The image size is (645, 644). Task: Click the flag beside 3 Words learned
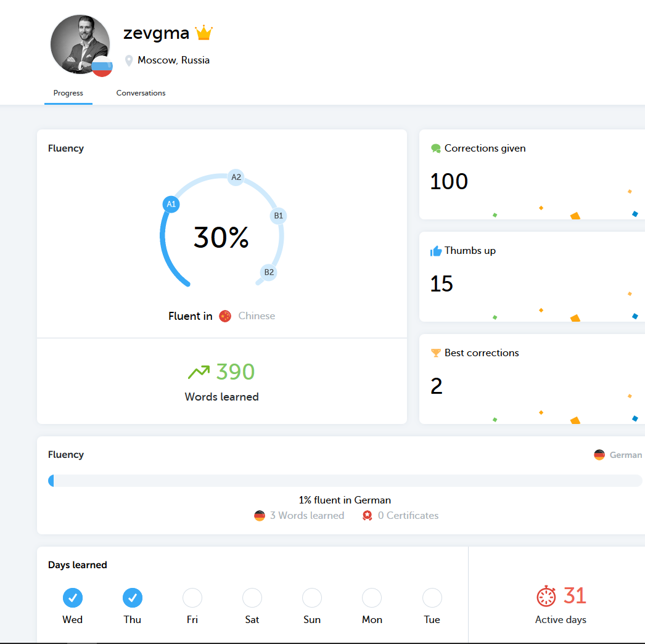pos(260,516)
